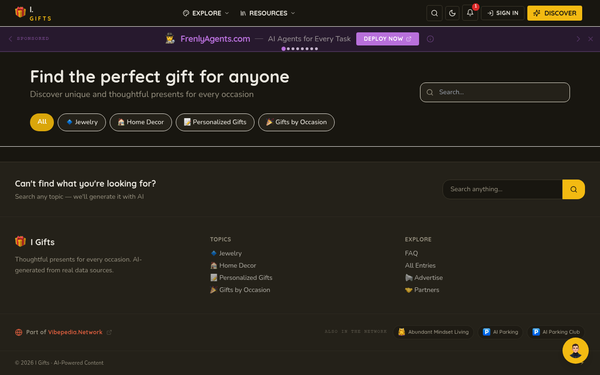The height and width of the screenshot is (375, 600).
Task: Select the Personalized Gifts filter chip
Action: pos(215,122)
